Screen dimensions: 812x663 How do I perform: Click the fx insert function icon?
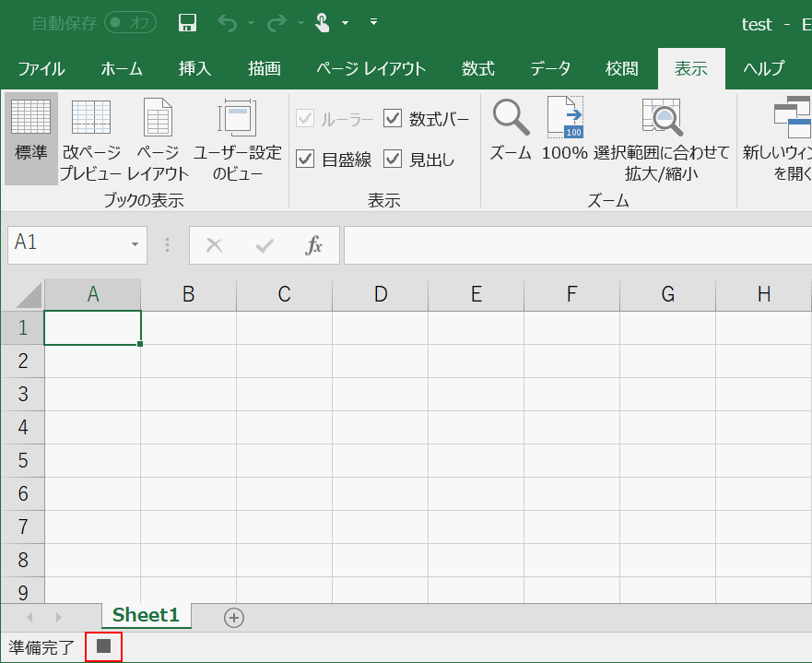[313, 244]
